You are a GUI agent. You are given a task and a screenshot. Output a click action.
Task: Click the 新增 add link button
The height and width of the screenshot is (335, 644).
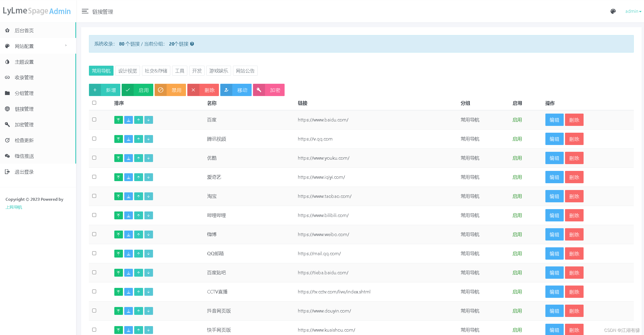(x=105, y=90)
